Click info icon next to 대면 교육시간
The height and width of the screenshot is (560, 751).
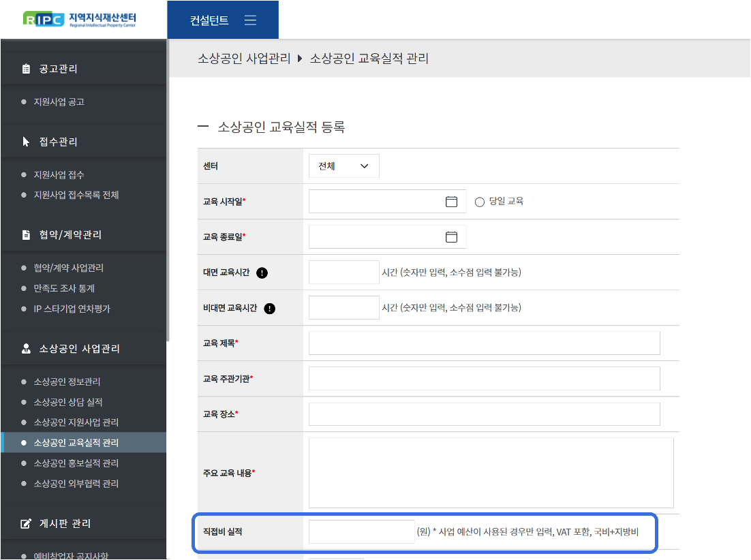coord(262,273)
